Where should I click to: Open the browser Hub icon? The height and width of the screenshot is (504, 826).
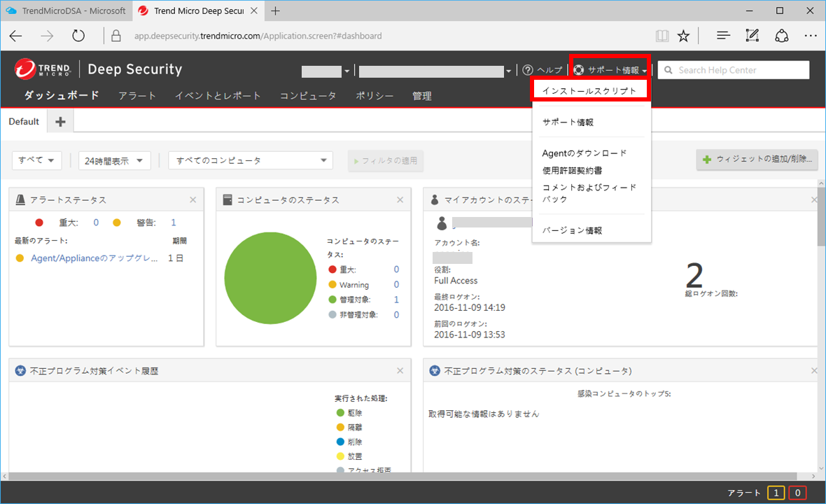point(723,36)
